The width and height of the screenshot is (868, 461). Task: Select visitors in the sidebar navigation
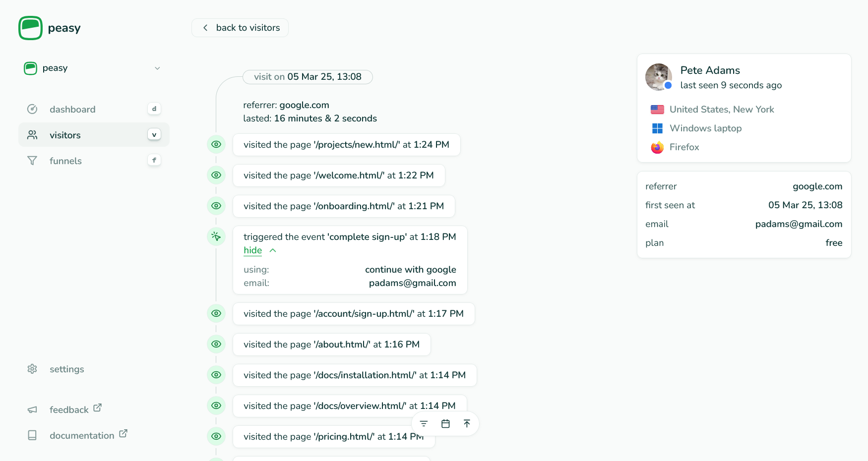(x=65, y=134)
